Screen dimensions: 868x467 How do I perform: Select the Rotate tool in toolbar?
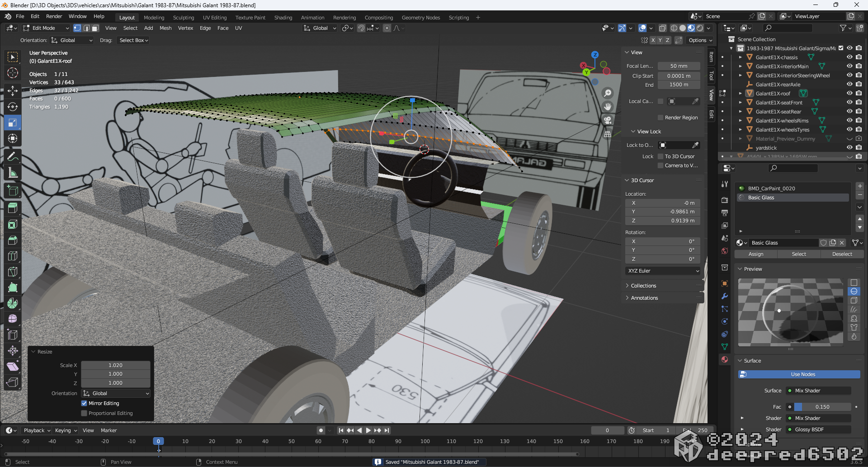[13, 107]
